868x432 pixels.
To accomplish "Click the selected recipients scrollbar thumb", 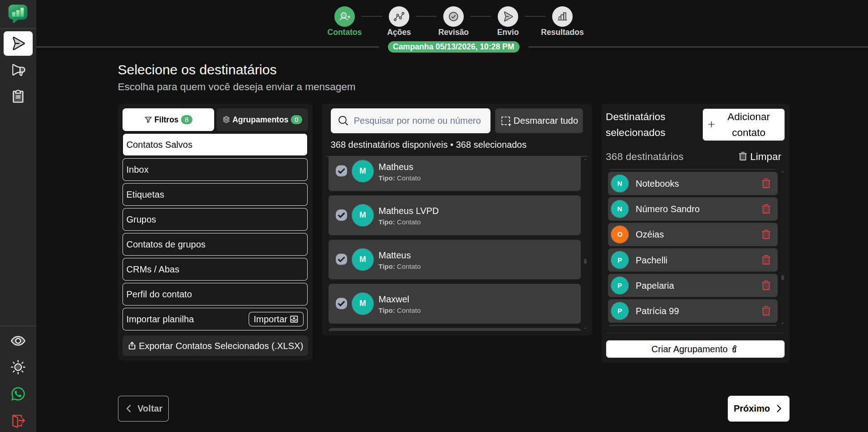I will pyautogui.click(x=783, y=277).
